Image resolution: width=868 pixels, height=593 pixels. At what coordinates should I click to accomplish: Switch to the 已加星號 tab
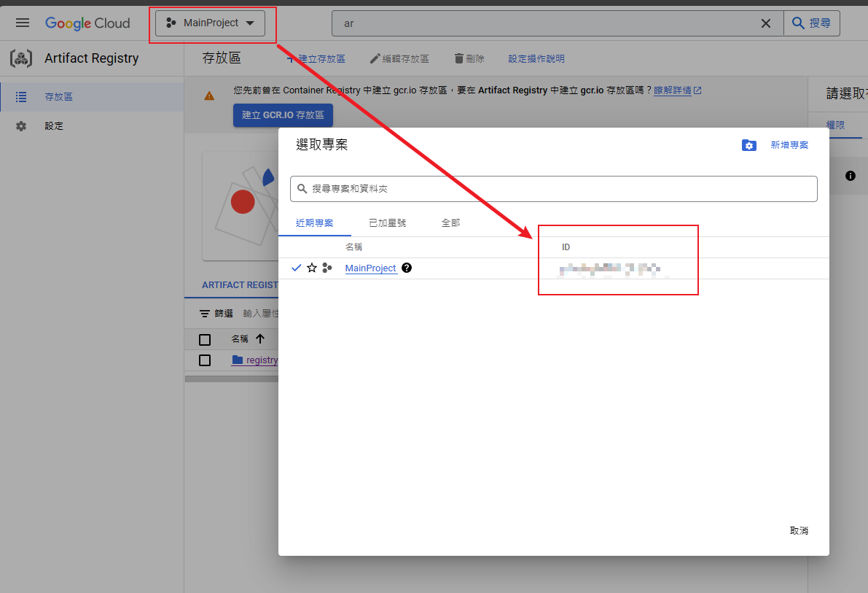[388, 223]
